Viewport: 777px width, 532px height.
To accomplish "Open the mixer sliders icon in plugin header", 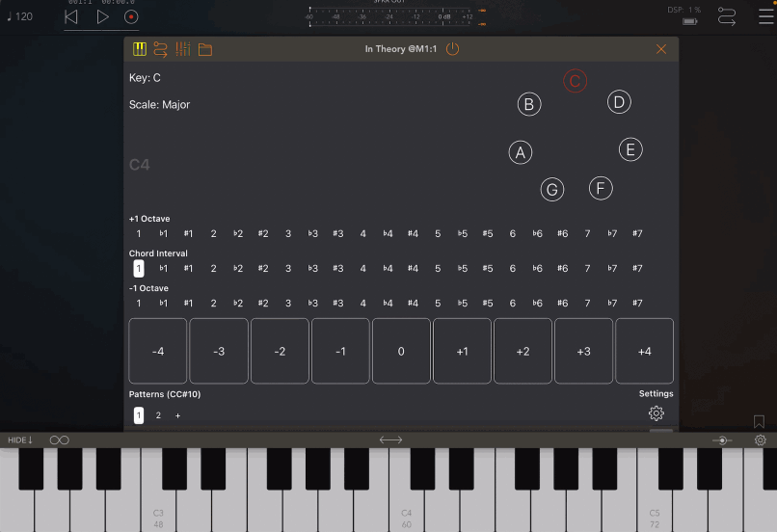I will (183, 49).
